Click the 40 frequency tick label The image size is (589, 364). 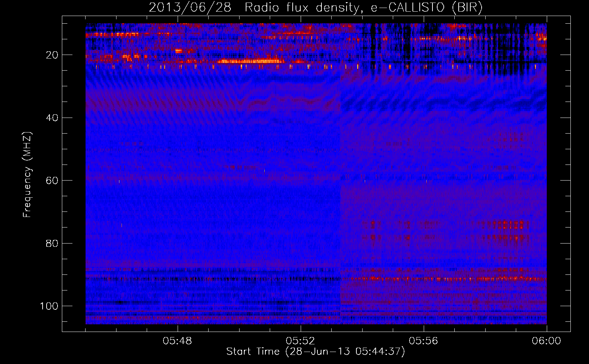(x=52, y=118)
